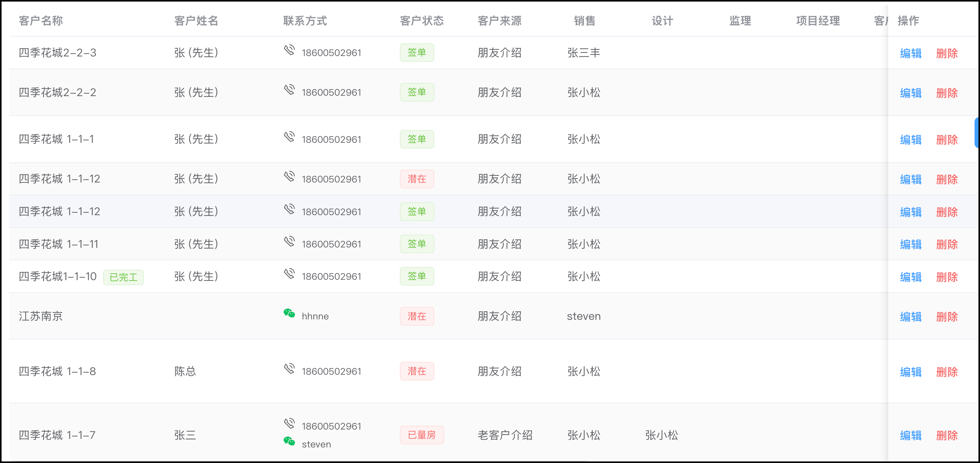Click the hhnne WeChat ID
This screenshot has height=463, width=980.
(315, 316)
